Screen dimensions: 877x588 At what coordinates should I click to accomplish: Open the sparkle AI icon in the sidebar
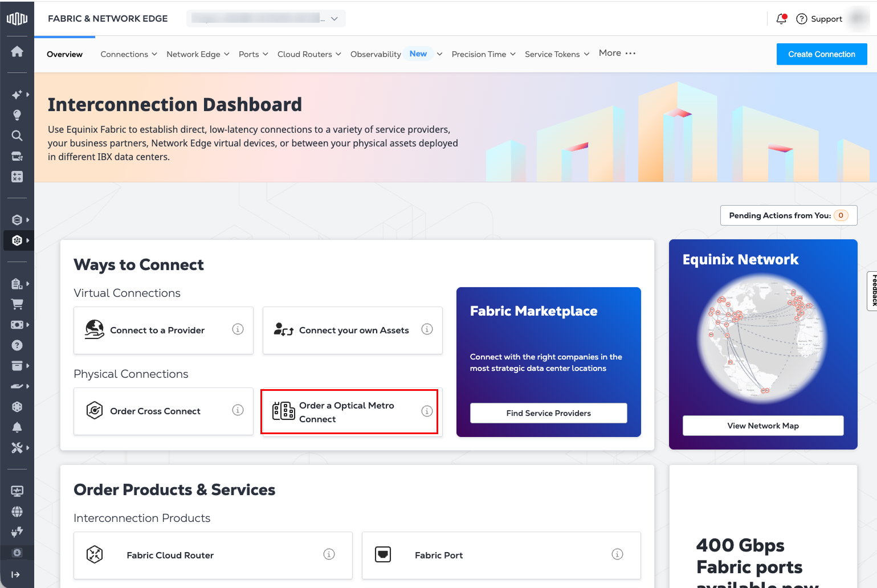17,95
